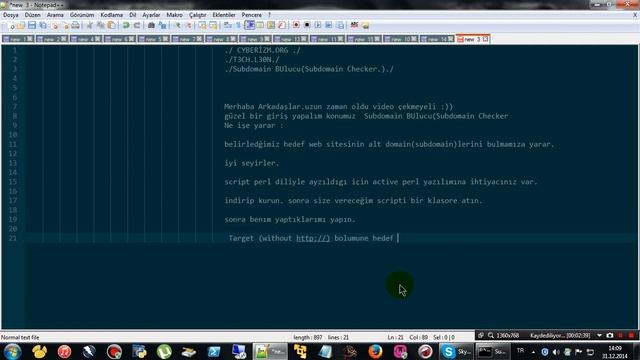The height and width of the screenshot is (360, 640).
Task: Open the Arama menu
Action: pos(55,15)
